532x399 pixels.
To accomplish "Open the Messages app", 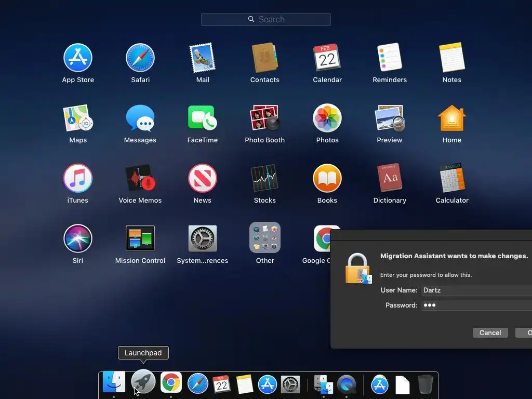I will [140, 118].
